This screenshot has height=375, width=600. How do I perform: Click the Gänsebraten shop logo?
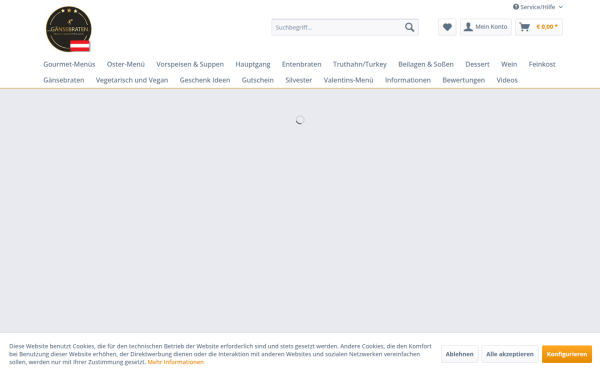68,29
